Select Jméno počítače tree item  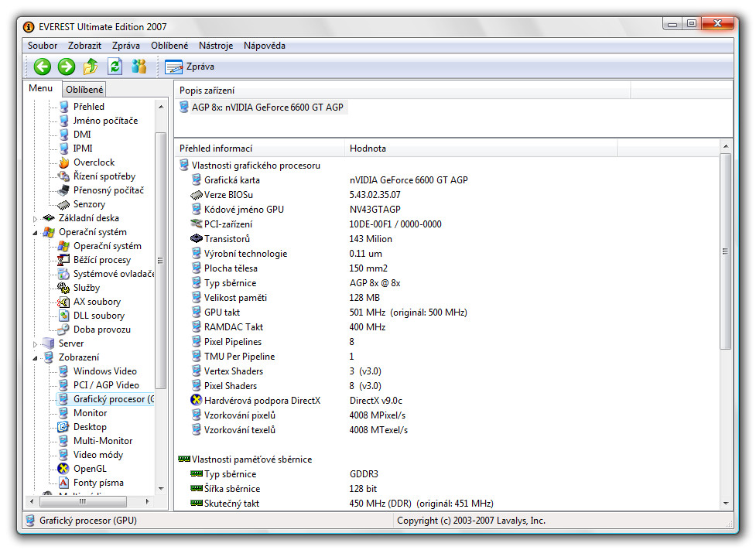[x=105, y=121]
